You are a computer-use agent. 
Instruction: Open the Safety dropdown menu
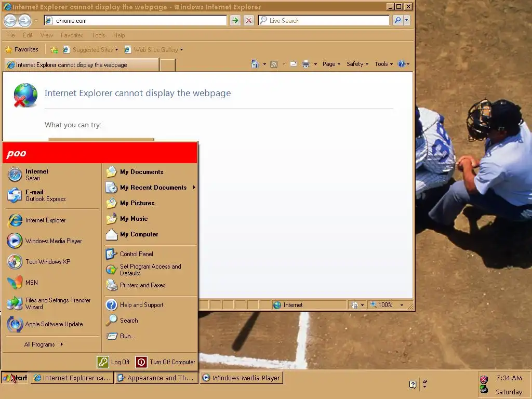pyautogui.click(x=357, y=64)
